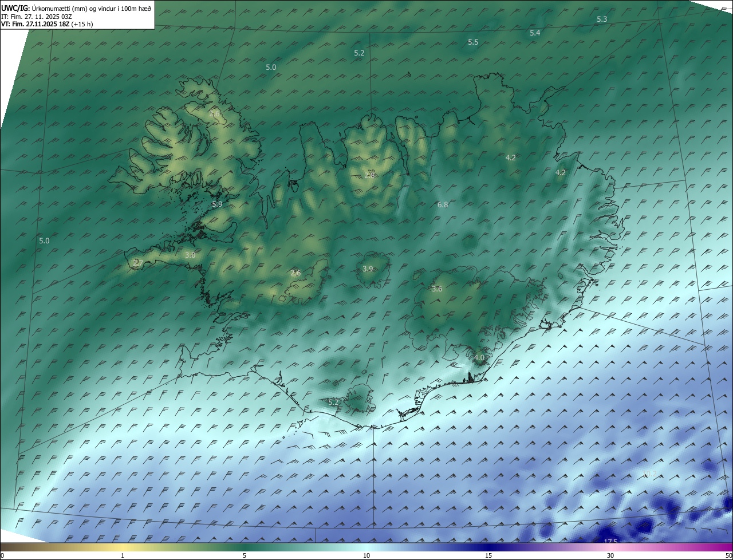The width and height of the screenshot is (733, 560).
Task: Click the 5.5 value label on the map
Action: (473, 42)
